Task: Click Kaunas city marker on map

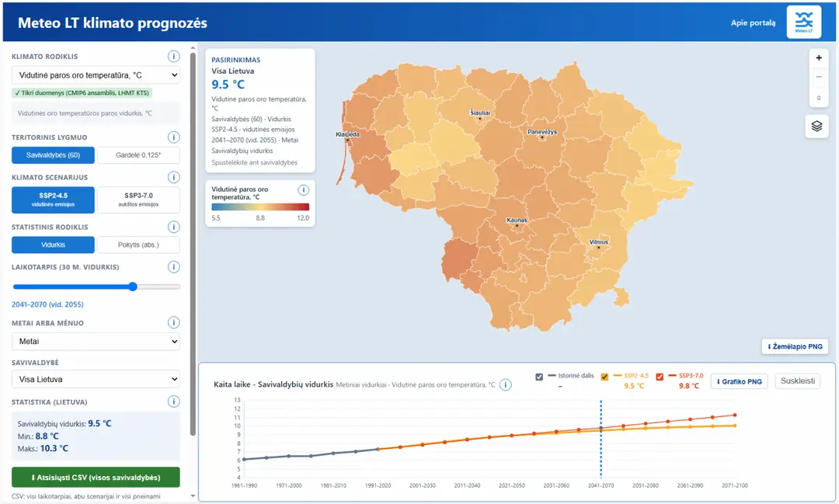Action: (x=517, y=225)
